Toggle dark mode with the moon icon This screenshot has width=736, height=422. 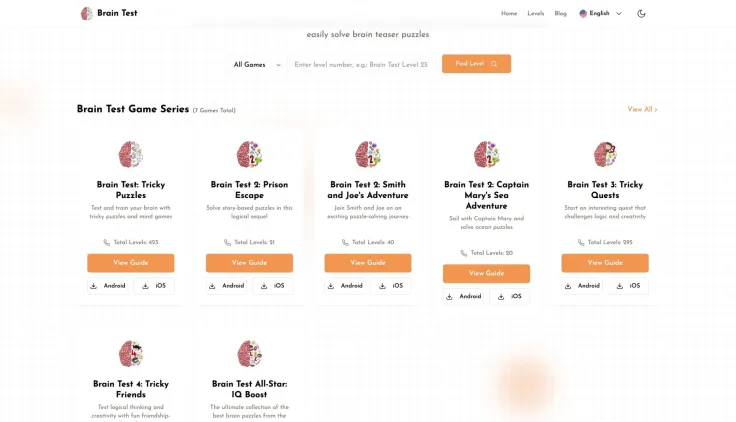(x=641, y=14)
